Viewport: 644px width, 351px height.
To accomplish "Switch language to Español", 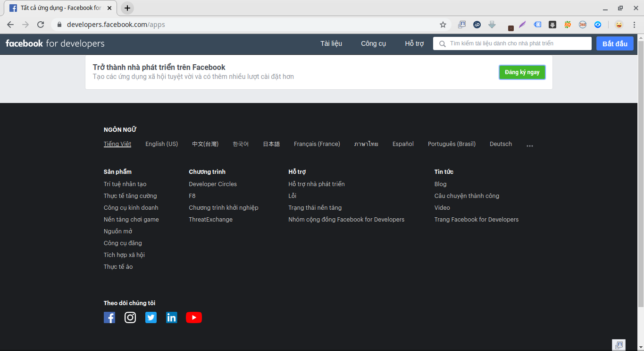I will click(403, 144).
